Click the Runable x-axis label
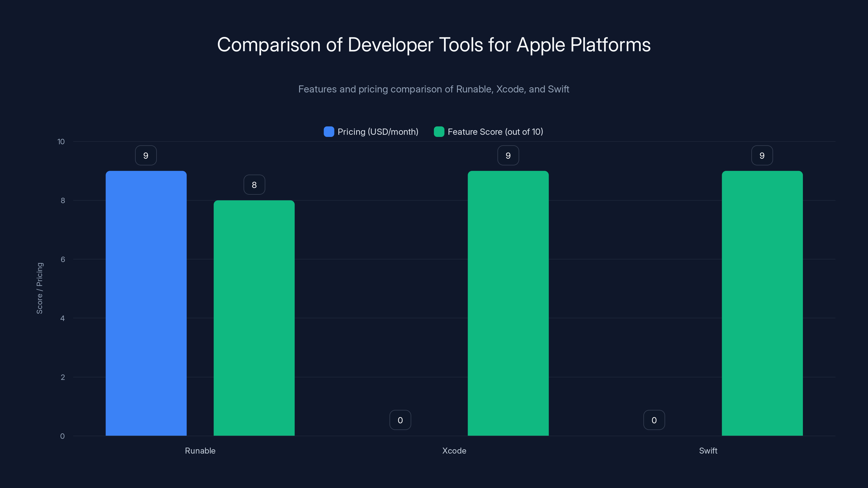This screenshot has height=488, width=868. (x=200, y=451)
